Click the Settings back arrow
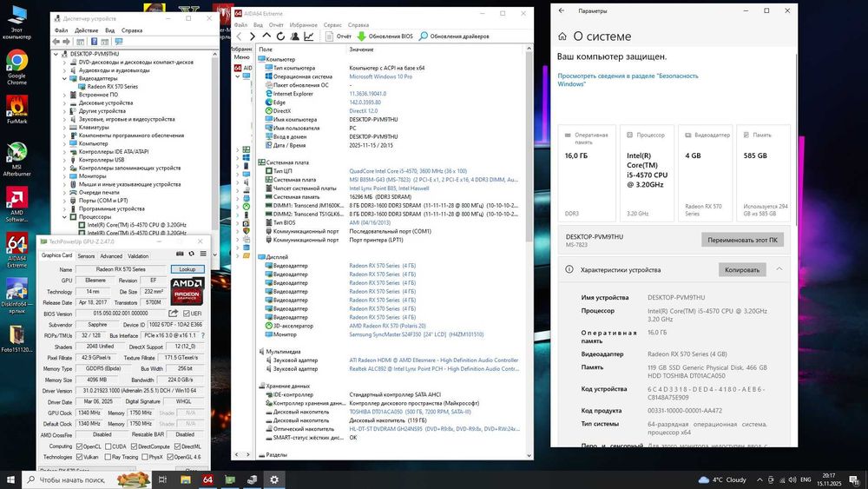Image resolution: width=868 pixels, height=489 pixels. click(x=562, y=10)
